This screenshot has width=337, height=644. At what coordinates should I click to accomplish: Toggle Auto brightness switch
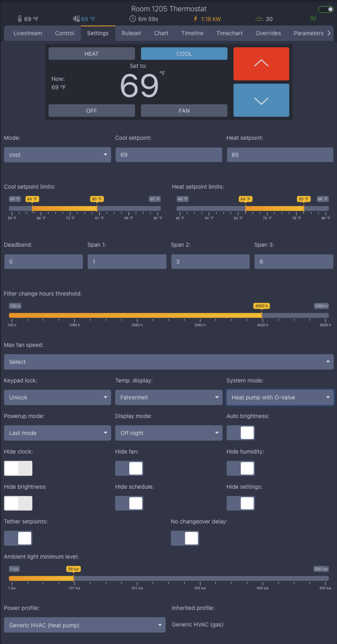[240, 433]
